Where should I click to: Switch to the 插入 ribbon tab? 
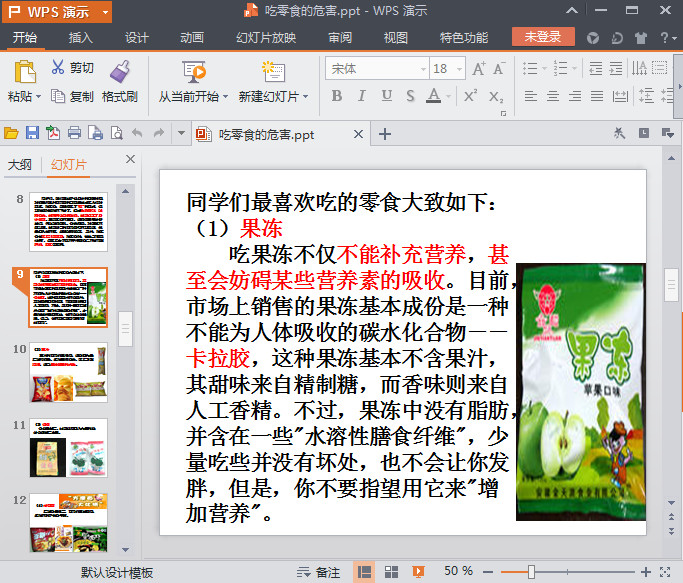(81, 38)
